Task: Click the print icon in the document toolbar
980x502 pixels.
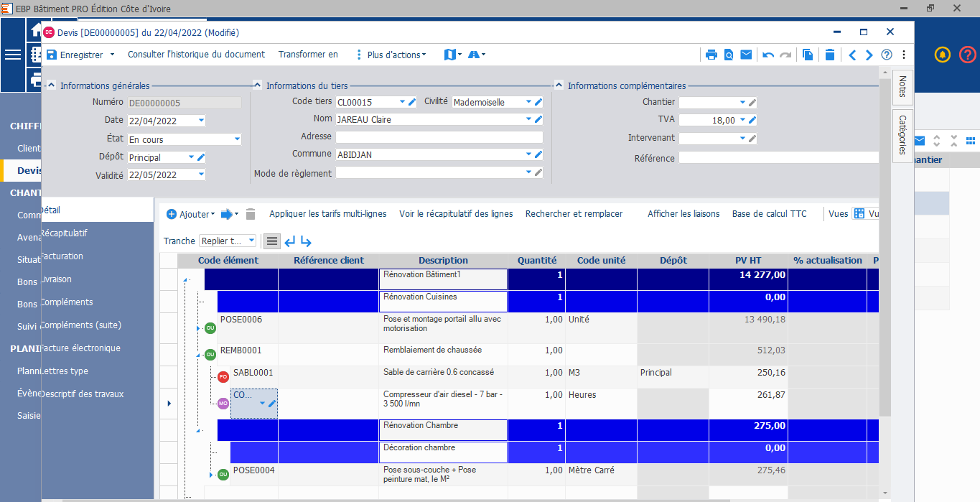Action: coord(711,55)
